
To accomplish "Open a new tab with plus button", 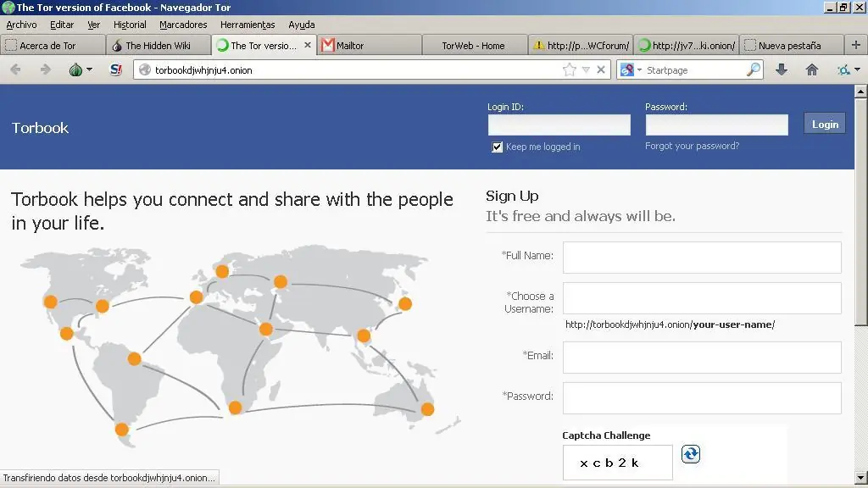I will 856,45.
